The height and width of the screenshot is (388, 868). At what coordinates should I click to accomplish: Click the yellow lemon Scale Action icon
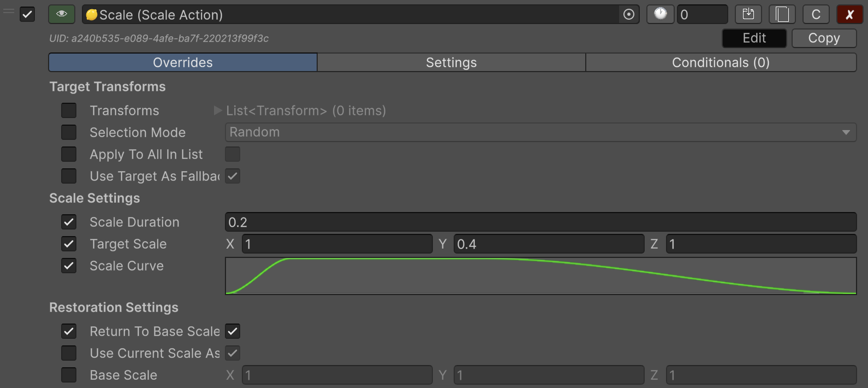(x=92, y=15)
